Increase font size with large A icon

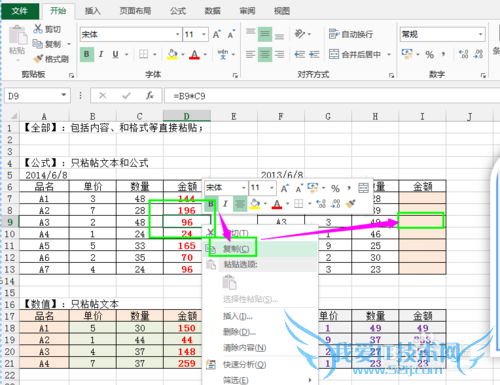216,34
